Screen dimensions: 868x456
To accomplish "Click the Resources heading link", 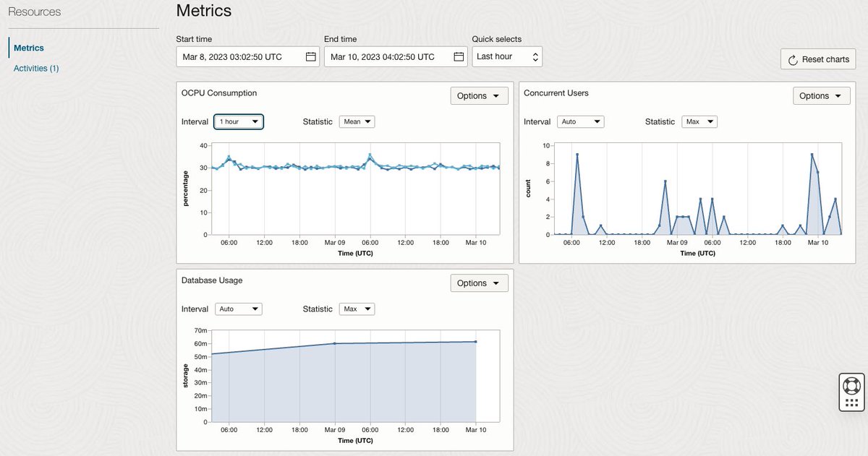I will pyautogui.click(x=35, y=12).
